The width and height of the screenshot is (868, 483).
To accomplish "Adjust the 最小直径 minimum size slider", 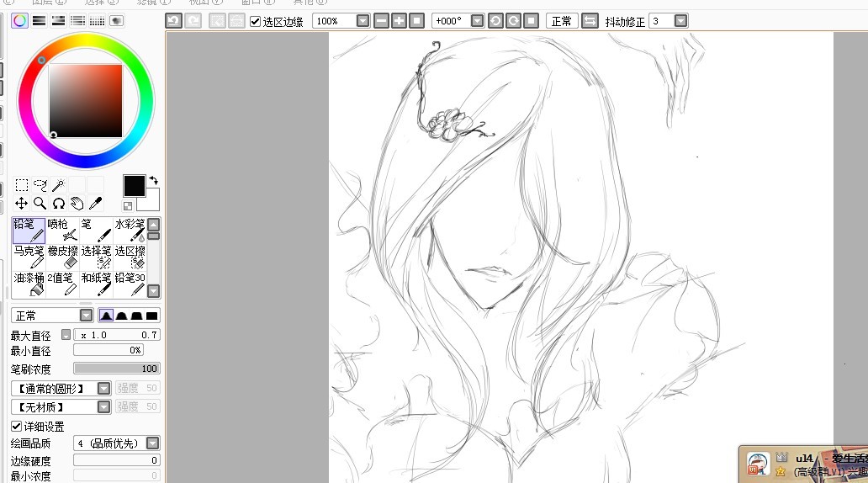I will coord(108,350).
